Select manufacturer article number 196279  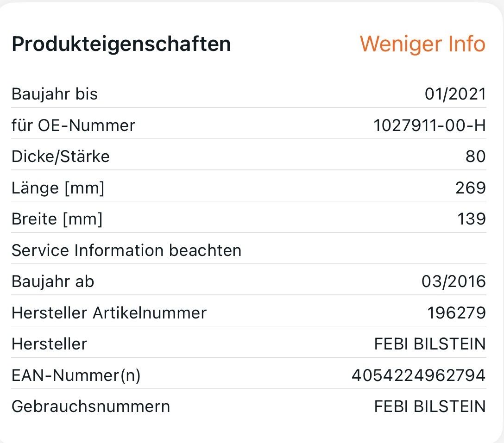456,313
